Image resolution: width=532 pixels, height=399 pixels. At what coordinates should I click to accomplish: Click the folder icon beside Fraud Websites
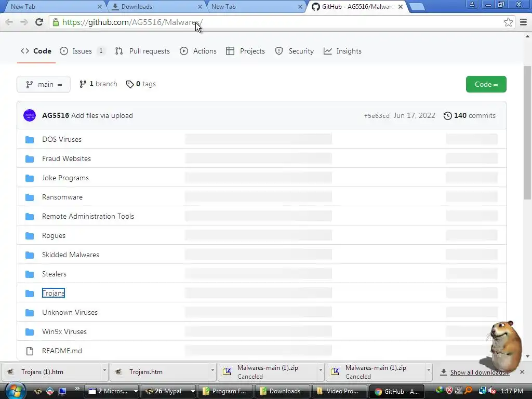coord(30,159)
